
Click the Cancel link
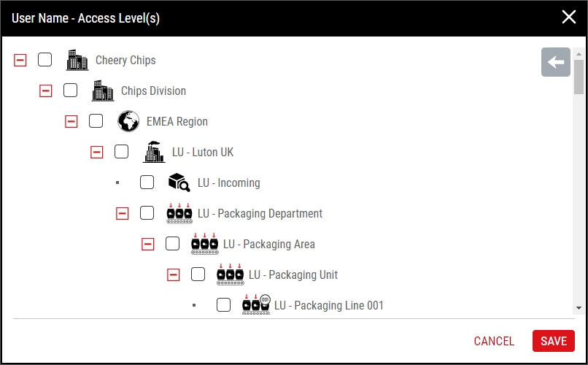click(x=494, y=341)
